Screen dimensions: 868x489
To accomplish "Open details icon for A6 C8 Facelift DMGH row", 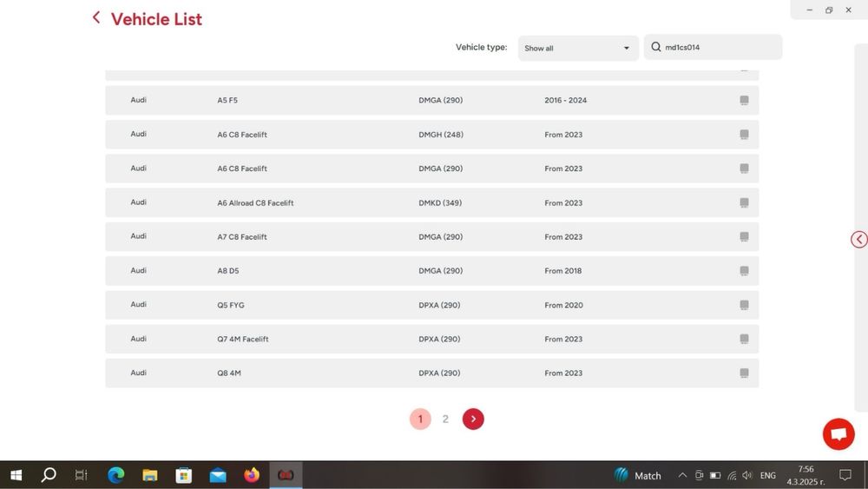I will tap(744, 135).
